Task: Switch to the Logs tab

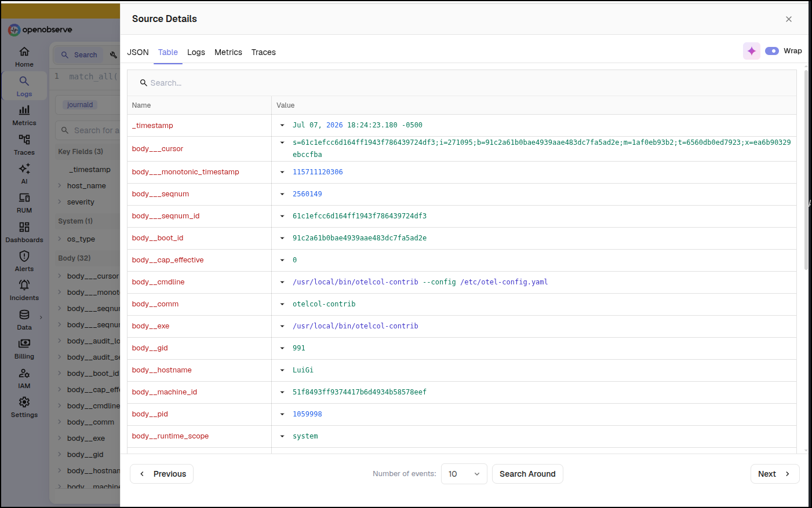Action: [x=196, y=52]
